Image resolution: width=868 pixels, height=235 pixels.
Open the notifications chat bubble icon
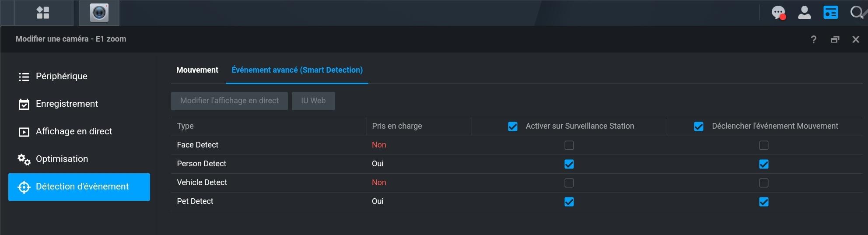pos(778,12)
